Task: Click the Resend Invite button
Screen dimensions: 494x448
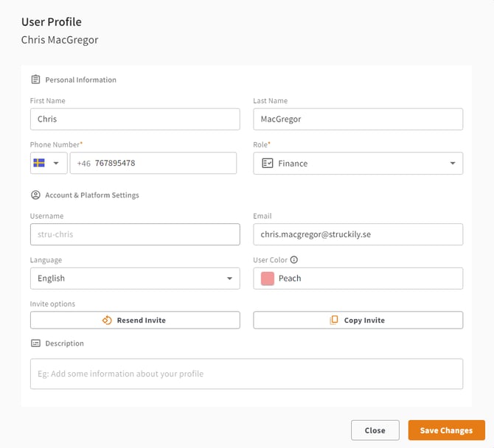Action: coord(135,320)
